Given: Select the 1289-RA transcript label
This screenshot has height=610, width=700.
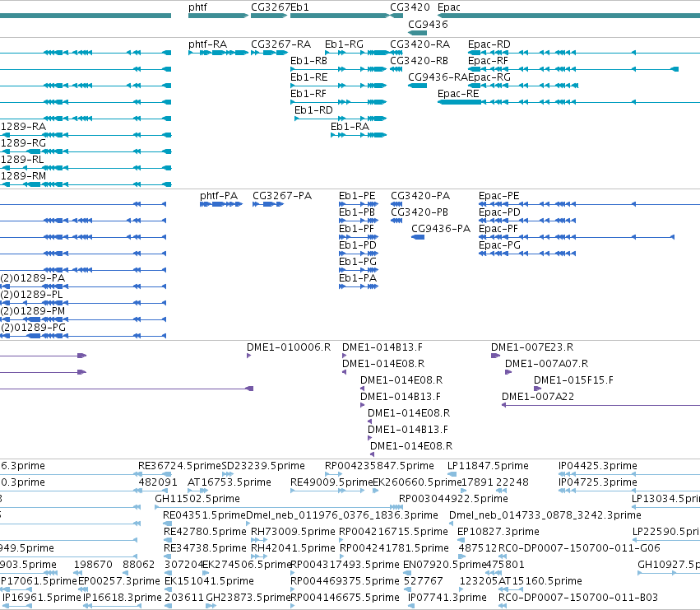Looking at the screenshot, I should pos(23,127).
